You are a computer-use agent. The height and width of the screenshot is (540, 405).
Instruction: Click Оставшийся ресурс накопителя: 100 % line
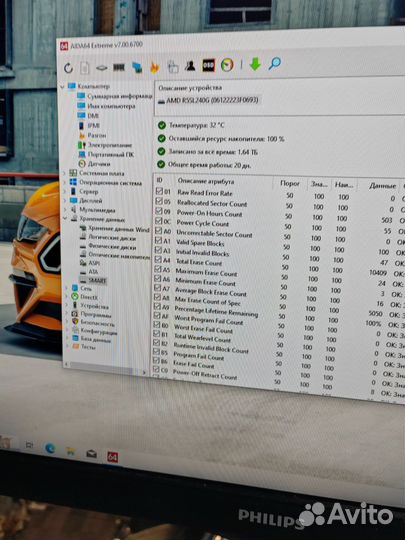tap(226, 139)
